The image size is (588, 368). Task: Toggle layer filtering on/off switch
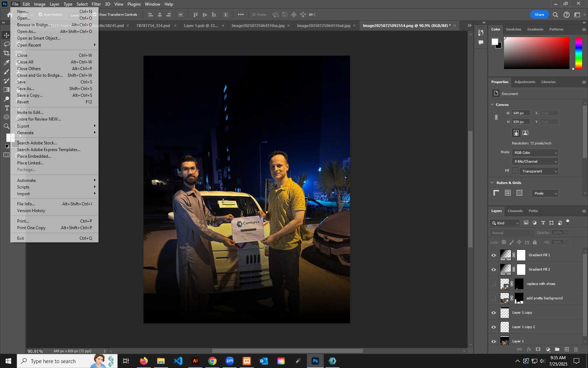coord(568,222)
